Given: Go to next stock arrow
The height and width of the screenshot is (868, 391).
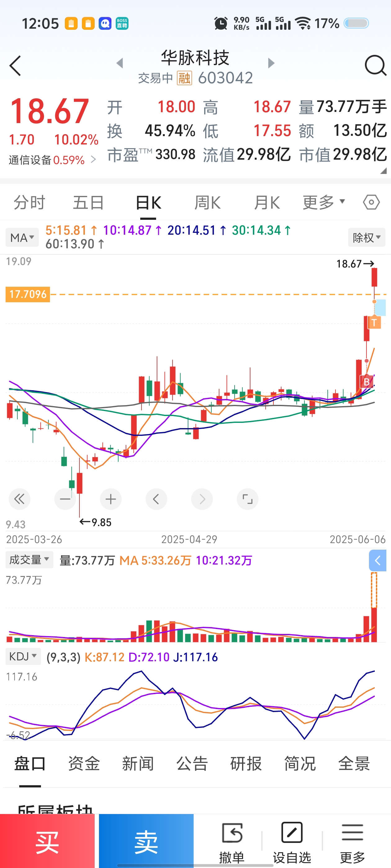Looking at the screenshot, I should coord(271,63).
